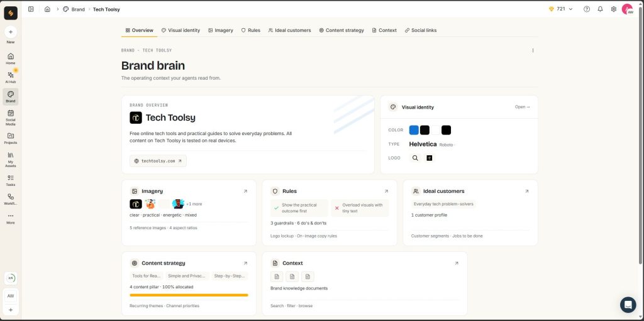This screenshot has height=321, width=644.
Task: Click 'Overload visuals with tiny text' rule
Action: [360, 208]
